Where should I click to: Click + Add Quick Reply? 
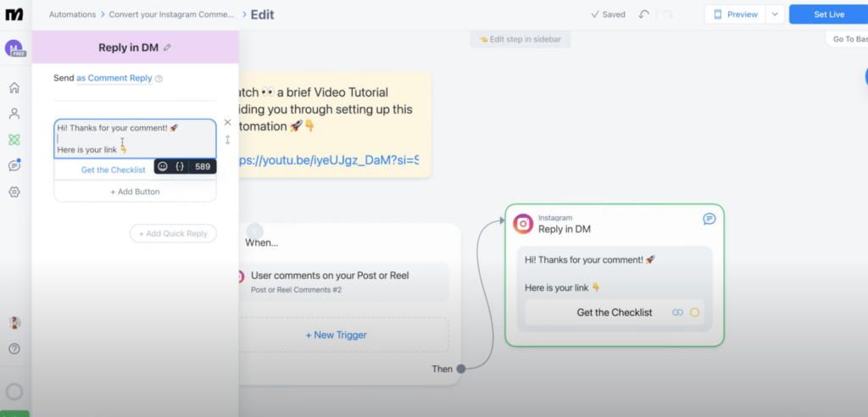coord(173,234)
